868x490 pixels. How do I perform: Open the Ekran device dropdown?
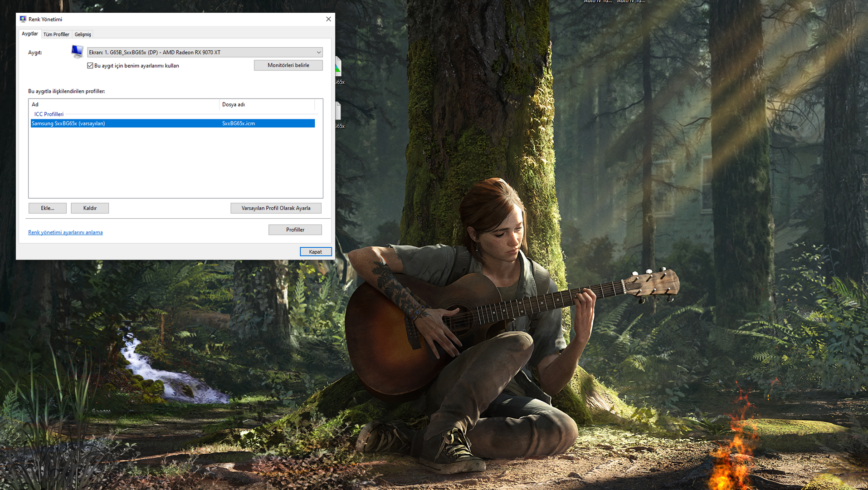point(205,52)
